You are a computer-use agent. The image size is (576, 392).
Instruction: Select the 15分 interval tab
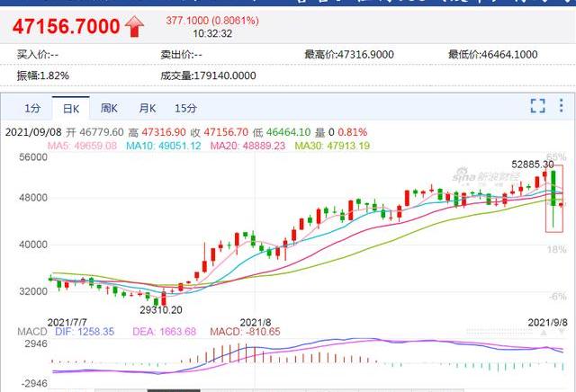(185, 108)
